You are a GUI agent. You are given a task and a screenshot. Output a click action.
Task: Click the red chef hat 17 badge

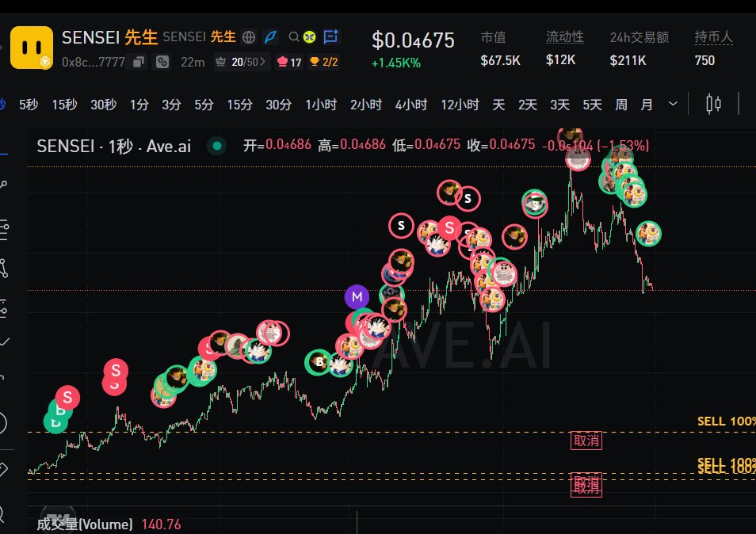[x=289, y=62]
